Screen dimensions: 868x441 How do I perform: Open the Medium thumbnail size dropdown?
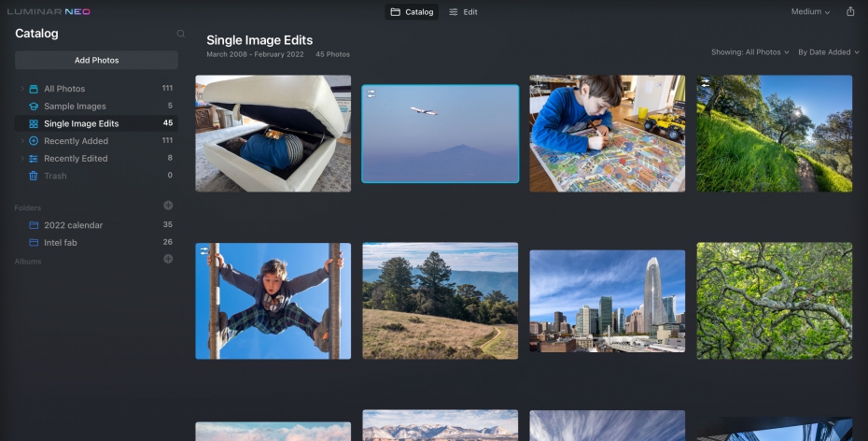coord(810,11)
